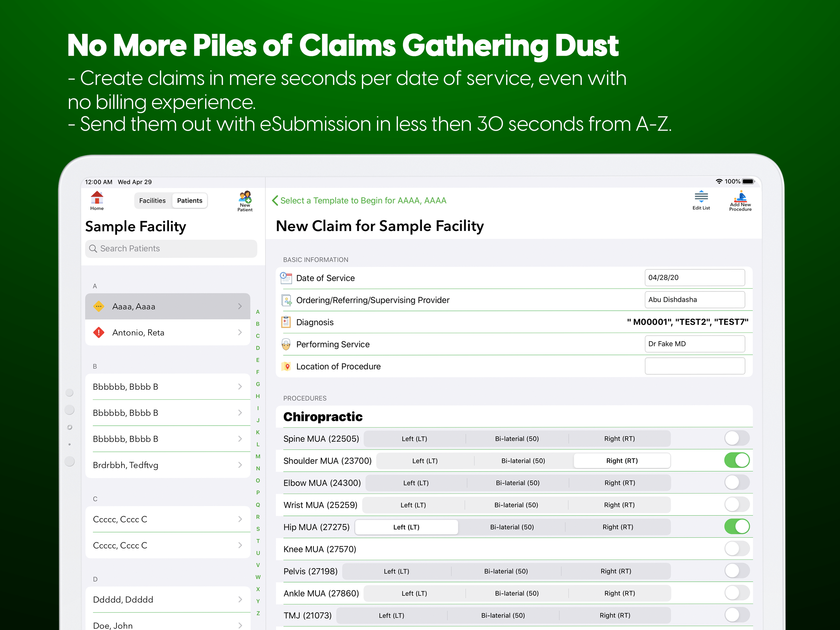840x630 pixels.
Task: Open the Edit List icon
Action: click(x=701, y=197)
